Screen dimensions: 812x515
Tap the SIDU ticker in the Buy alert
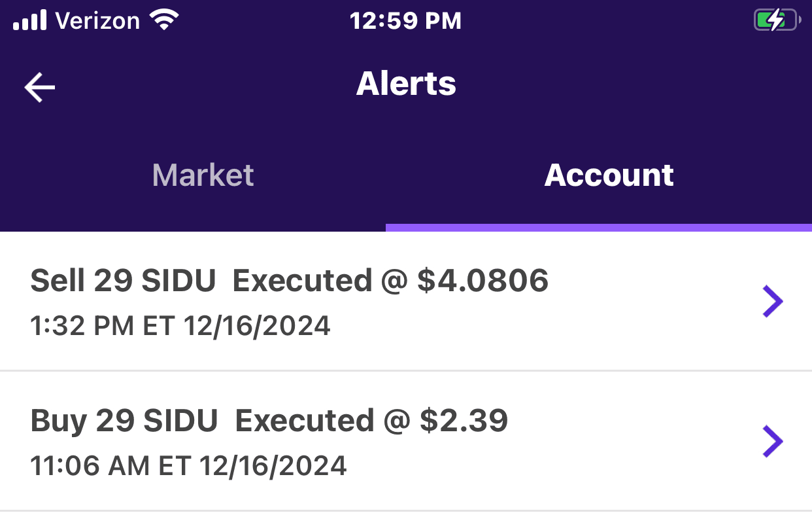pyautogui.click(x=180, y=421)
